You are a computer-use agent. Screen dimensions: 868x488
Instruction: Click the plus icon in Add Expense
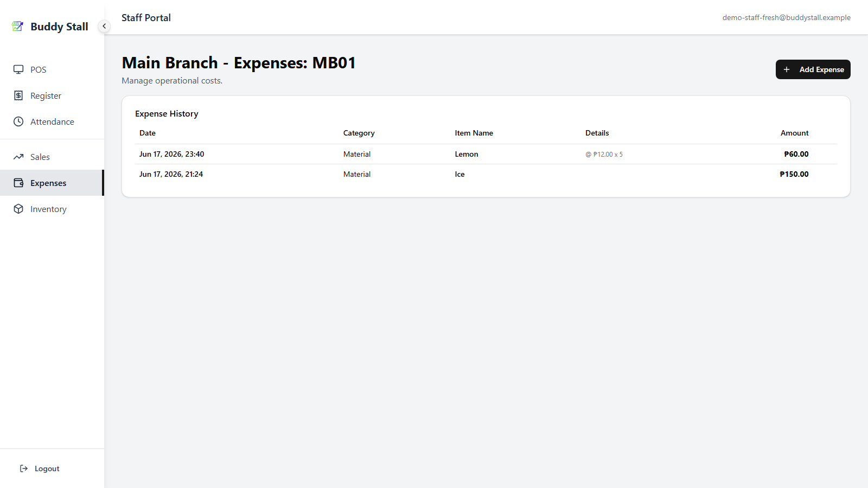[x=787, y=69]
